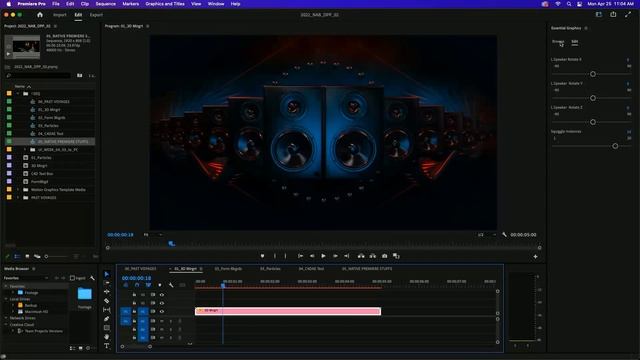The height and width of the screenshot is (360, 640).
Task: Go to the Import workspace
Action: pos(60,15)
